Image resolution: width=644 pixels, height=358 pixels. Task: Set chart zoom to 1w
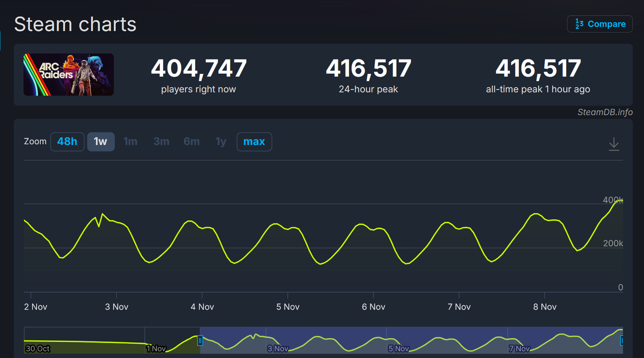click(x=101, y=141)
